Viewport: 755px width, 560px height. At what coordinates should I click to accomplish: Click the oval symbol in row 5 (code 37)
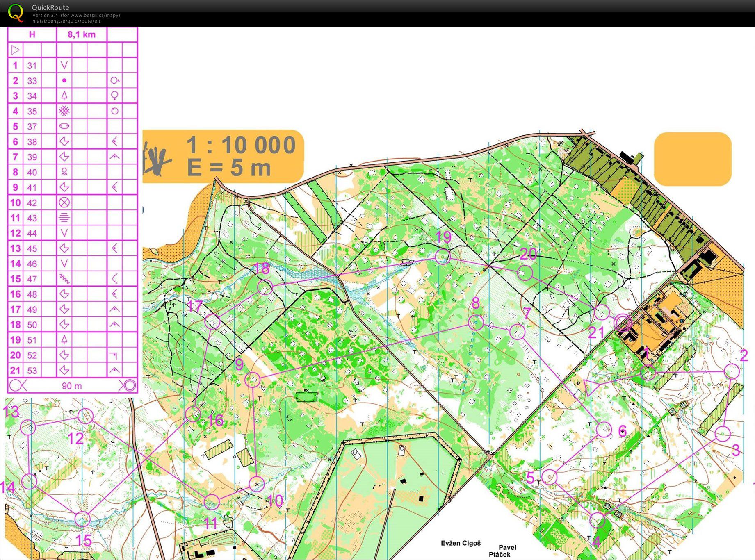tap(64, 126)
